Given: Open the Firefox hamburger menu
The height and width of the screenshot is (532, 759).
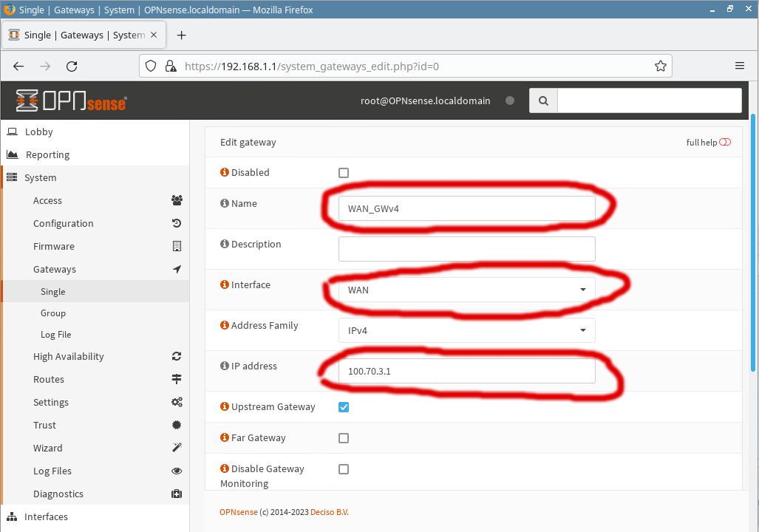Looking at the screenshot, I should click(x=739, y=66).
